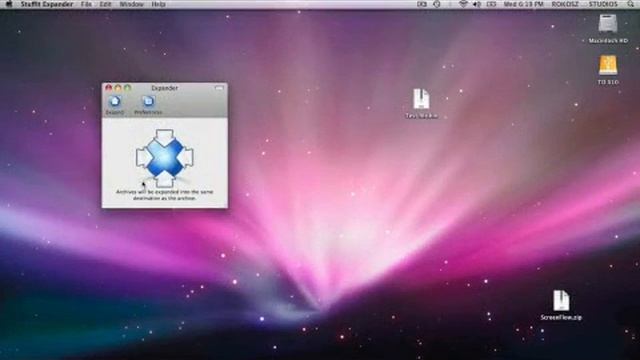Click the ROKOSZ STUDIOS user name menu

pos(584,4)
